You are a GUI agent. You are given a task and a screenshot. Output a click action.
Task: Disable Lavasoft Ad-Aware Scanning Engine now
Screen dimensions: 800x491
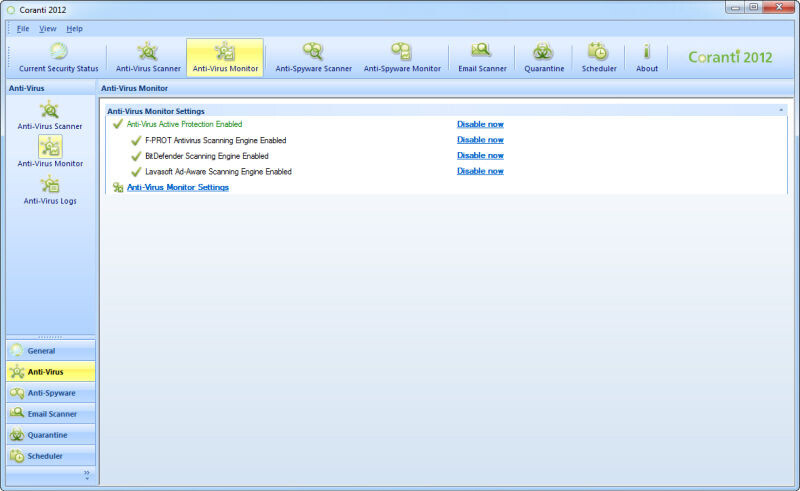[480, 171]
